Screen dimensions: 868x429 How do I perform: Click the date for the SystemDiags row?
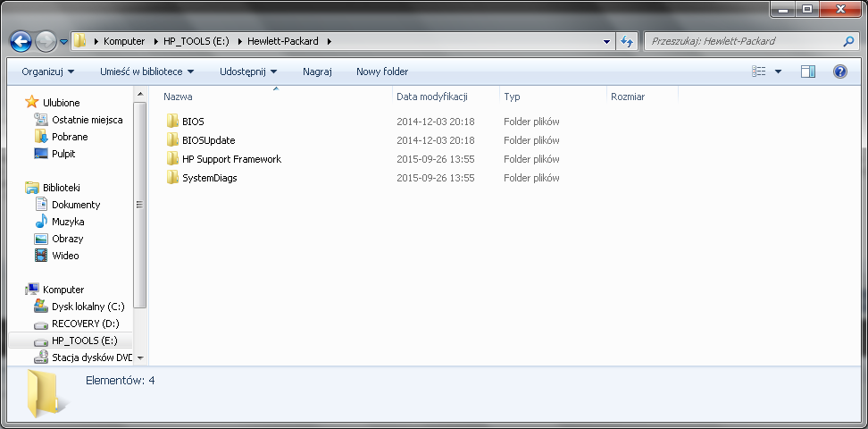[x=436, y=178]
